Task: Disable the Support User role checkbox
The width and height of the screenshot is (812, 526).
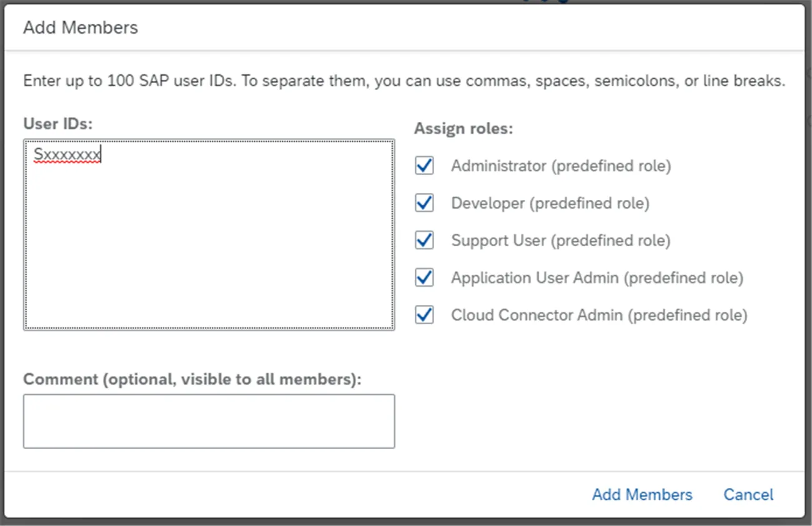Action: point(425,241)
